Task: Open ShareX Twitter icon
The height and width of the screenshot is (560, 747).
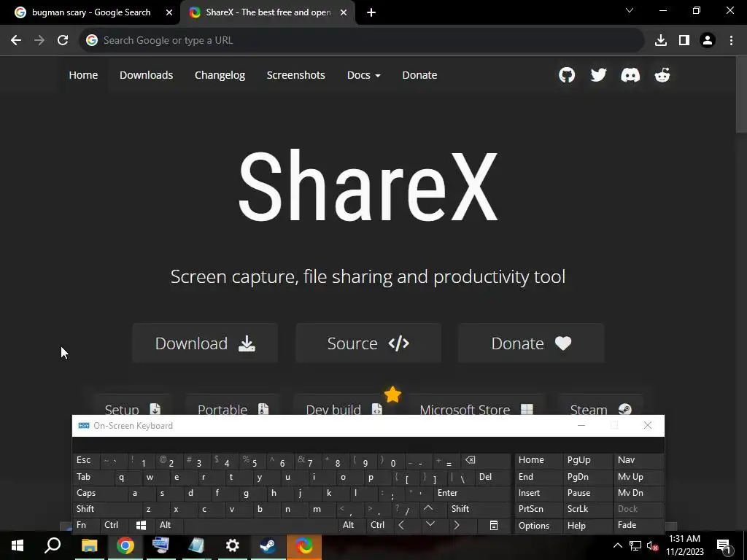Action: [x=598, y=75]
